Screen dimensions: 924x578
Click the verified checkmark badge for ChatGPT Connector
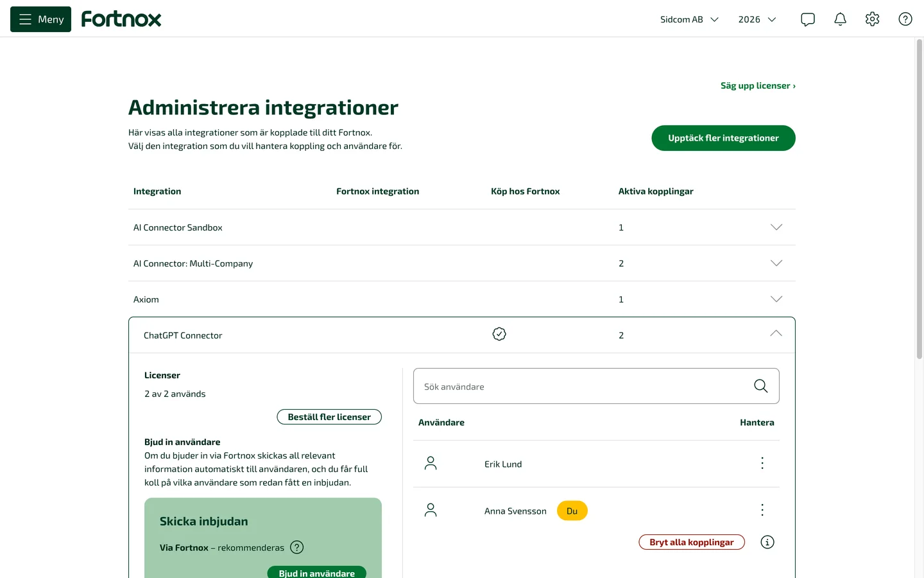[499, 334]
